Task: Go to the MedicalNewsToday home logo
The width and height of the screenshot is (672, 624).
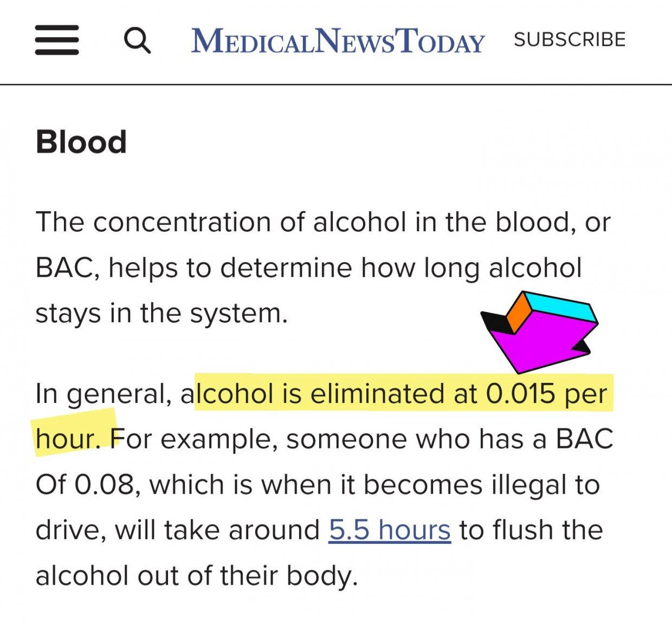Action: tap(338, 41)
